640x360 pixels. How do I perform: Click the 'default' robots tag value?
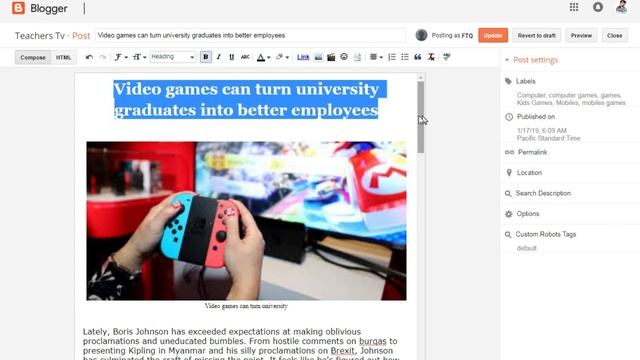pyautogui.click(x=526, y=248)
